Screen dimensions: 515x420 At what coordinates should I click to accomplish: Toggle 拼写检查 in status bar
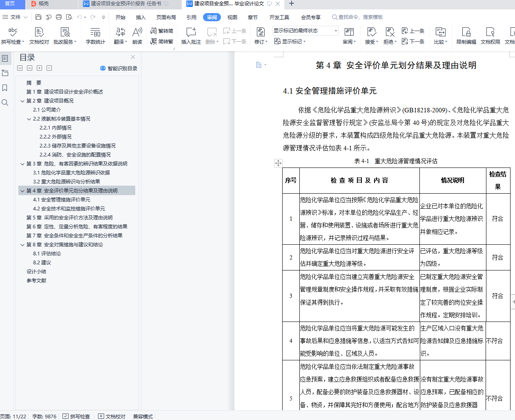(76, 416)
